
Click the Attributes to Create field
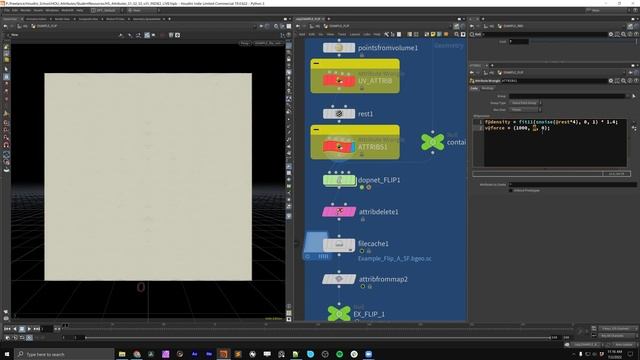click(572, 184)
